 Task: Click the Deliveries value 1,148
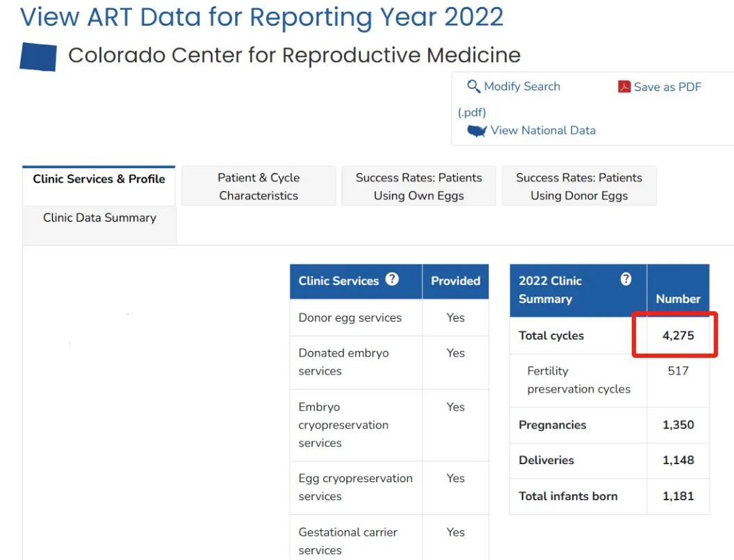678,461
